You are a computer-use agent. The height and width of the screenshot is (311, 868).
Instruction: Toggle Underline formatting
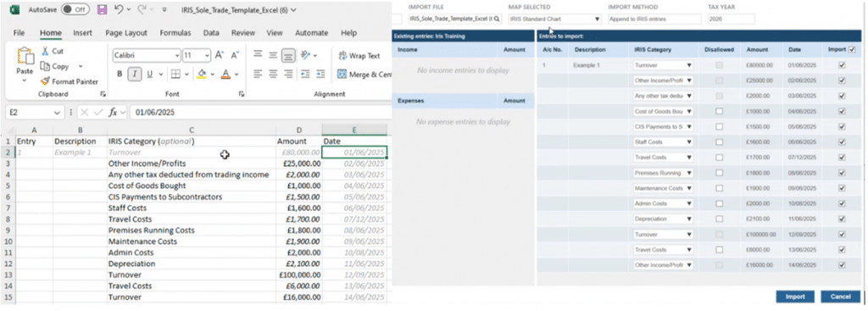tap(149, 75)
